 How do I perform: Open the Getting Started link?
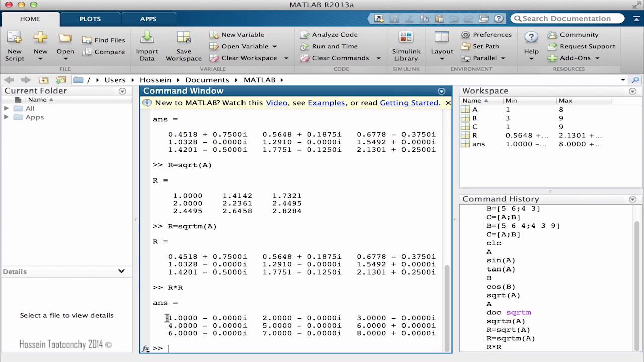tap(409, 103)
